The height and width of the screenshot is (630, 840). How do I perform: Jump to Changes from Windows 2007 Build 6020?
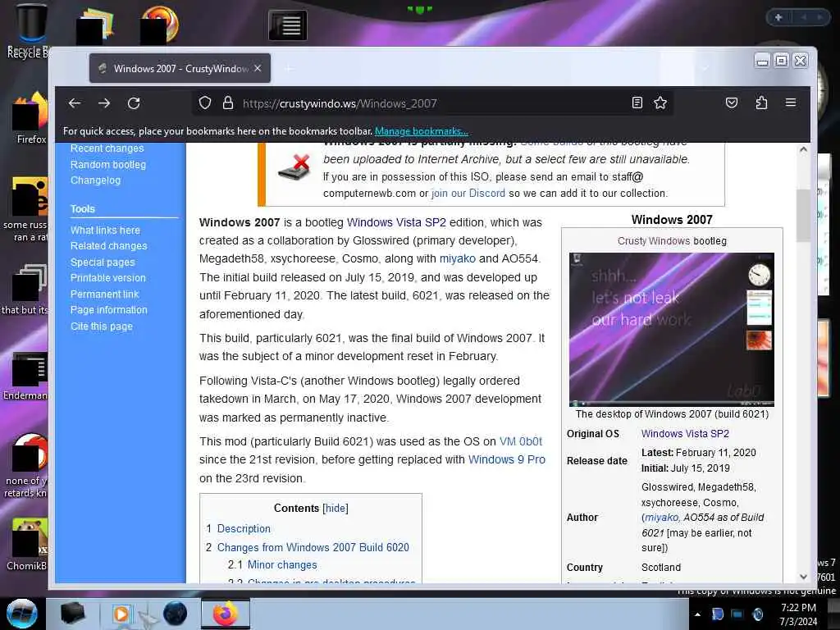pyautogui.click(x=313, y=547)
